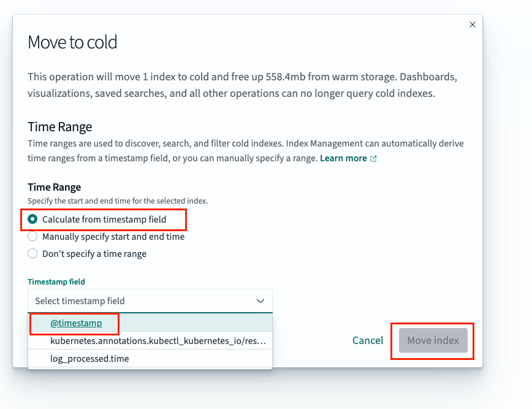Click the 'Specify the start and end time' helper text
532x409 pixels.
(118, 201)
